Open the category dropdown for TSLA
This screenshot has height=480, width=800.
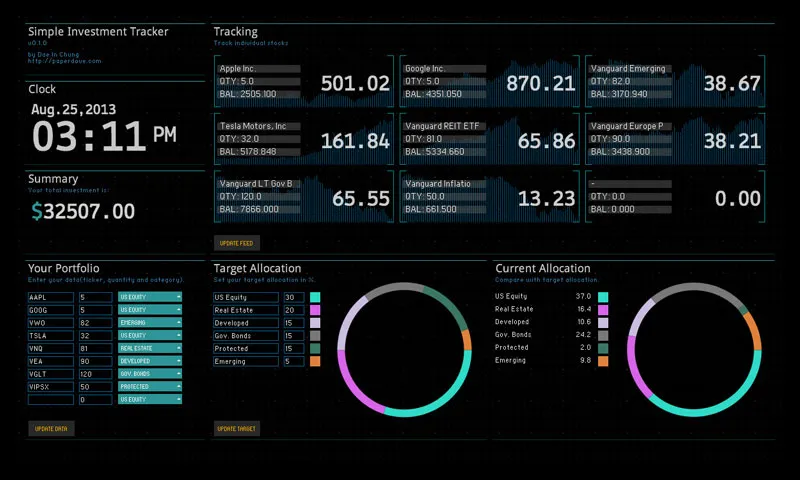[150, 335]
